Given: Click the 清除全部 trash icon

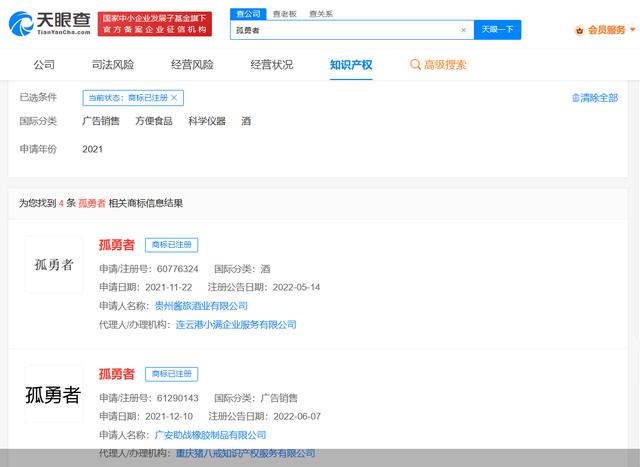Looking at the screenshot, I should tap(576, 98).
